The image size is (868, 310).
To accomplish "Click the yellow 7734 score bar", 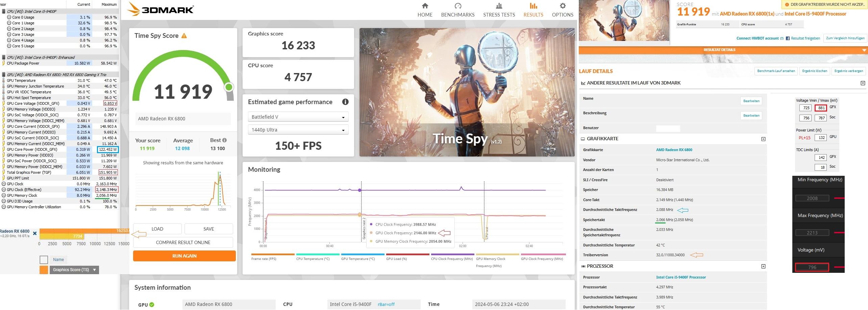I will [x=61, y=236].
